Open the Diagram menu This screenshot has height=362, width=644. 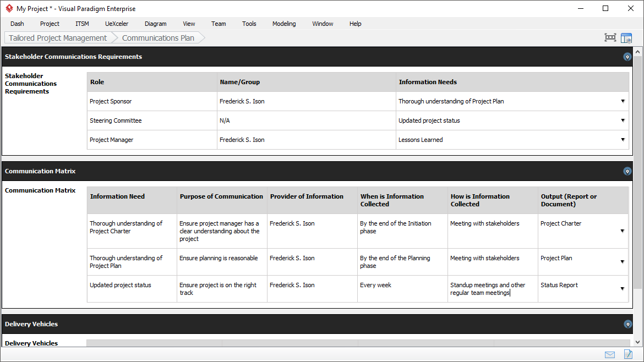tap(156, 24)
